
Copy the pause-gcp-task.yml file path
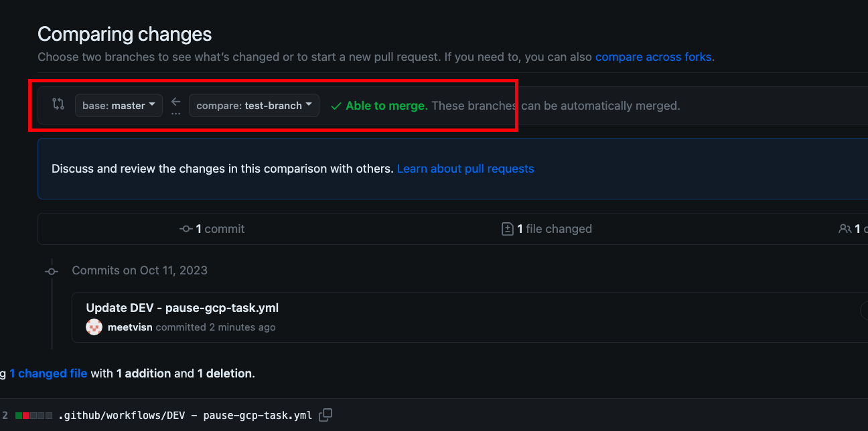pos(325,415)
